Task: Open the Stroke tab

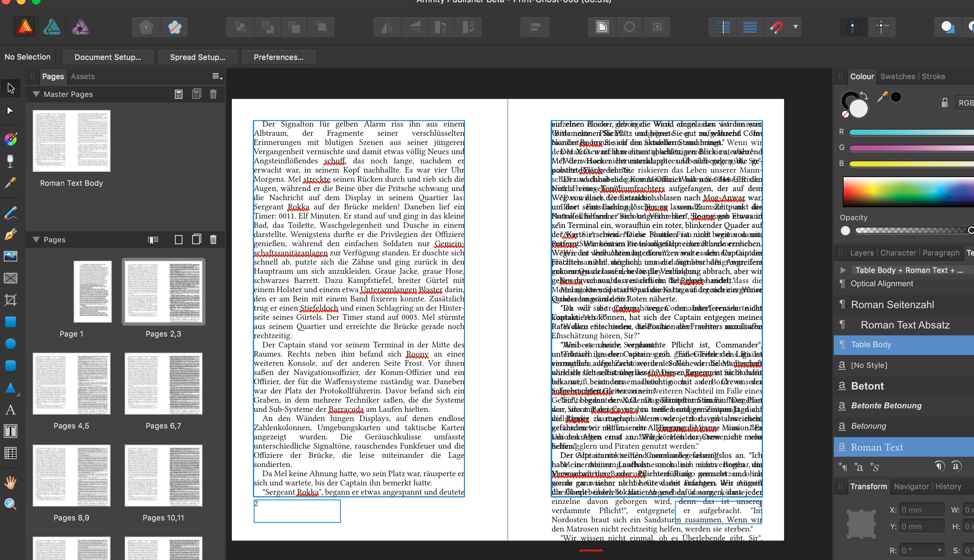Action: coord(933,77)
